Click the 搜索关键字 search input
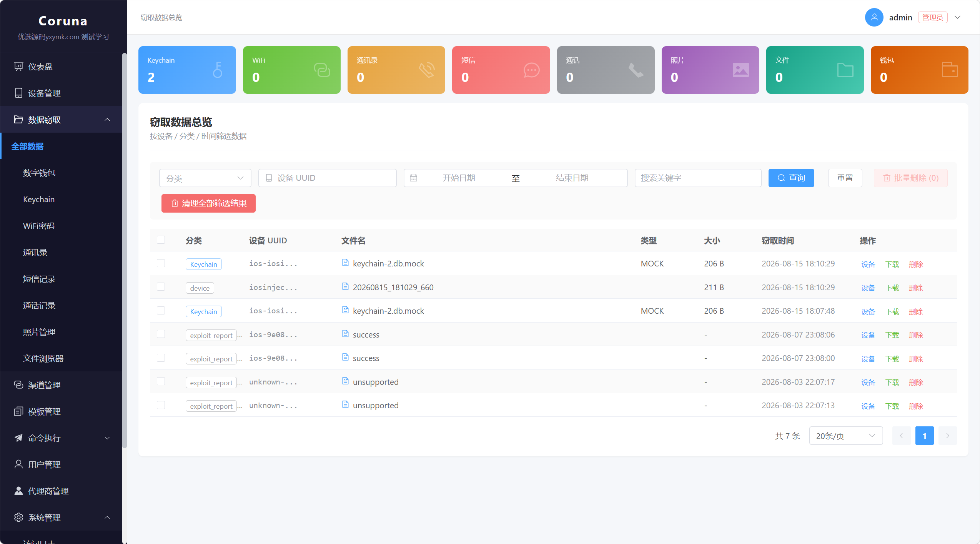 click(698, 178)
